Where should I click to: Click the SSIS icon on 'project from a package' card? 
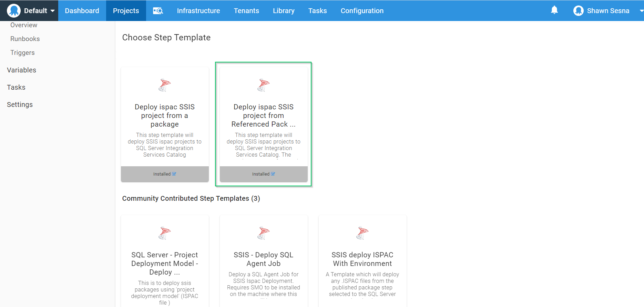165,85
